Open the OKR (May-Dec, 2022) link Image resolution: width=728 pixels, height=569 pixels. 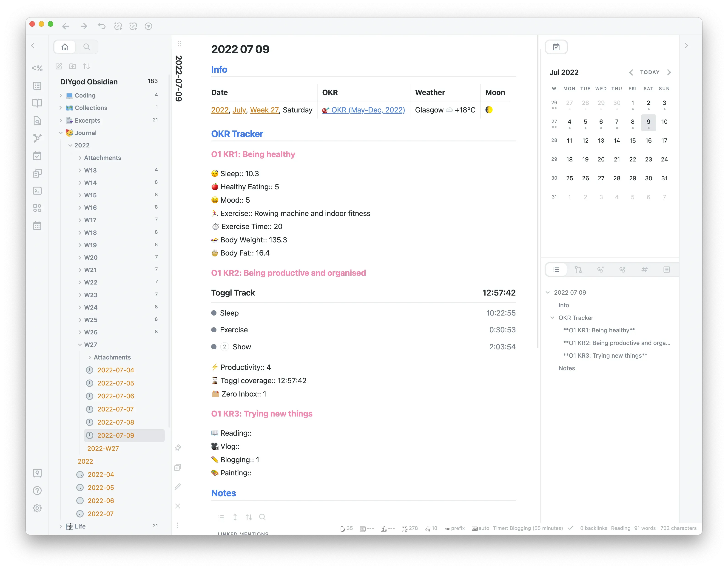pyautogui.click(x=368, y=110)
